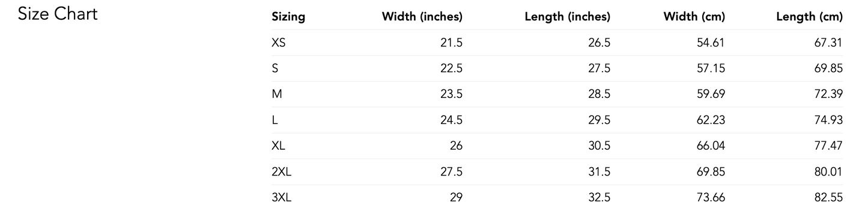Select the 2XL size row label
The image size is (868, 220).
[x=282, y=172]
